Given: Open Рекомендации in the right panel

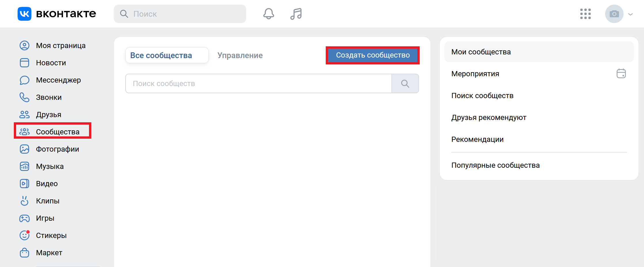Looking at the screenshot, I should [477, 139].
